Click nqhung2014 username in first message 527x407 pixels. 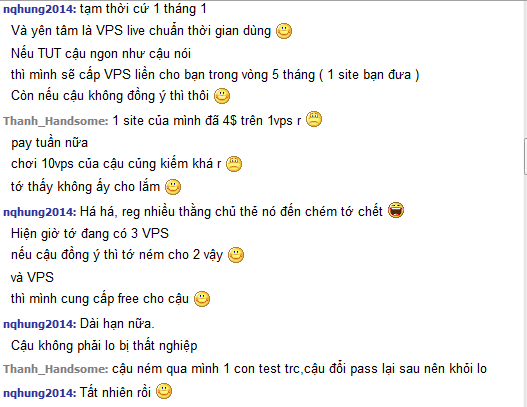[x=40, y=9]
